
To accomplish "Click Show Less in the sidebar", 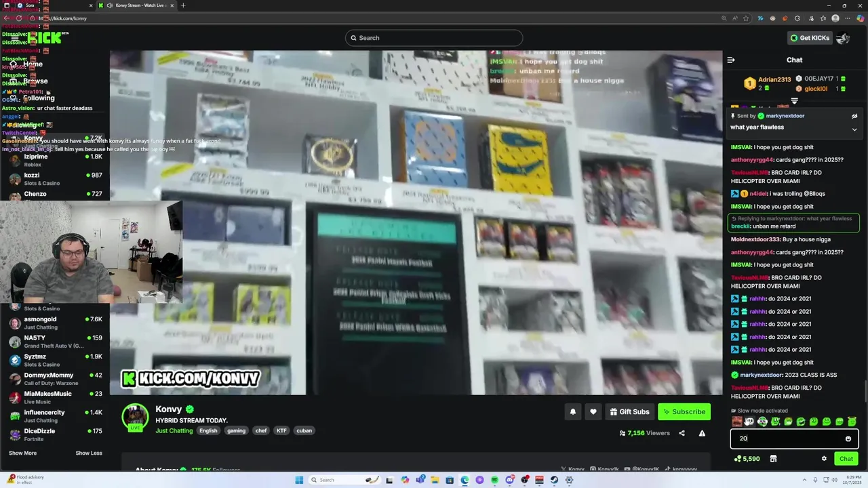I will click(x=89, y=453).
